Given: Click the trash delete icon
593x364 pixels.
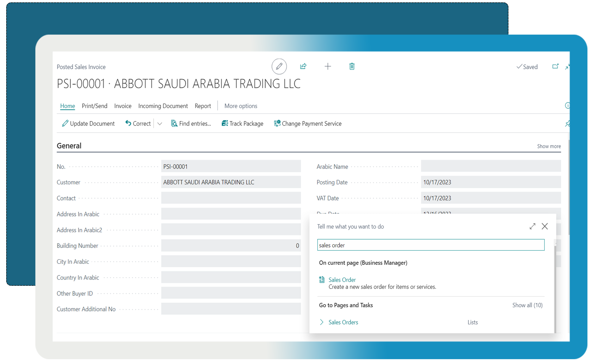Looking at the screenshot, I should click(352, 67).
